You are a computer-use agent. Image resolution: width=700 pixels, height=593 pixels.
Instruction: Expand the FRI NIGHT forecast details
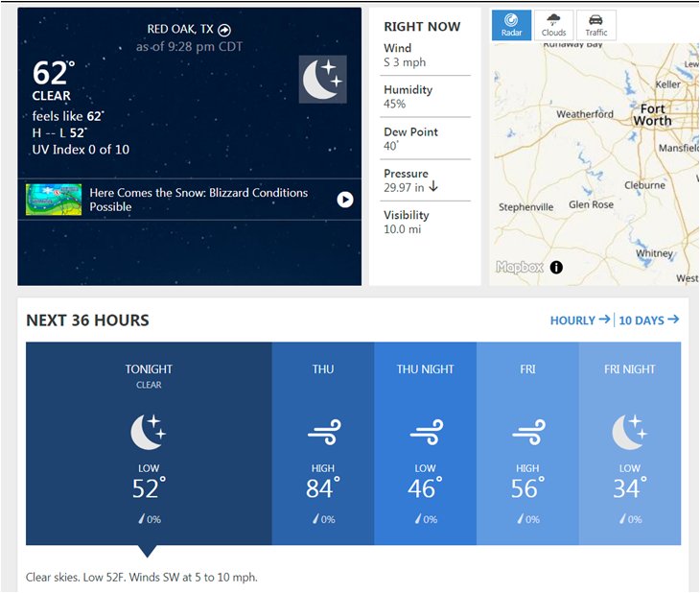630,443
